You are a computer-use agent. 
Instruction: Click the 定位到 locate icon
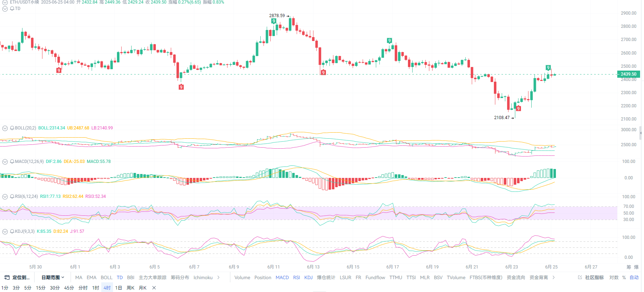pyautogui.click(x=7, y=277)
